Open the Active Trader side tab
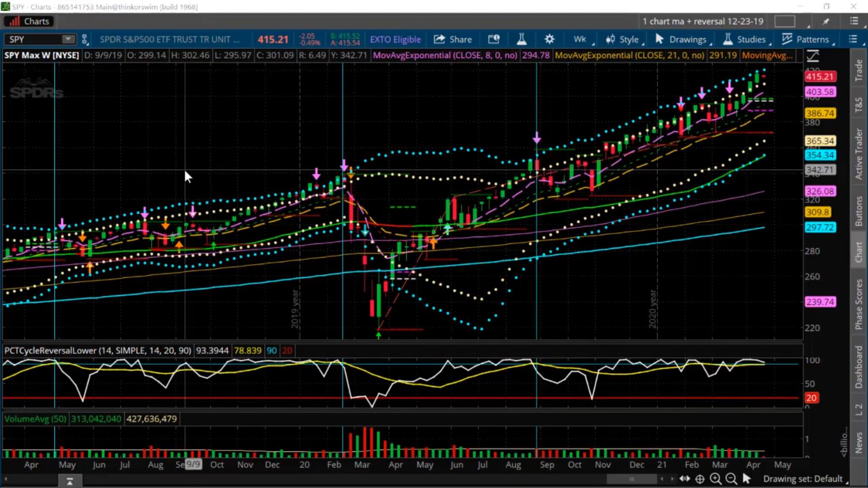 click(x=859, y=154)
